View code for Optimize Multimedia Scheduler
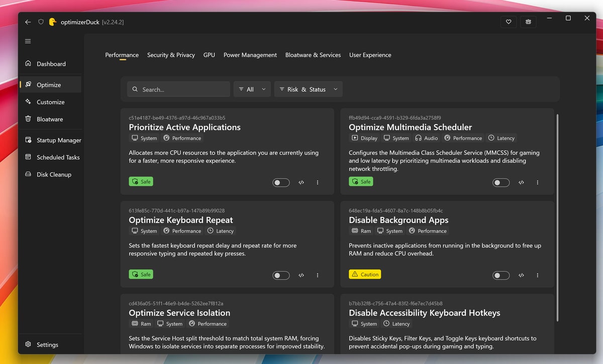The width and height of the screenshot is (603, 364). pos(521,183)
